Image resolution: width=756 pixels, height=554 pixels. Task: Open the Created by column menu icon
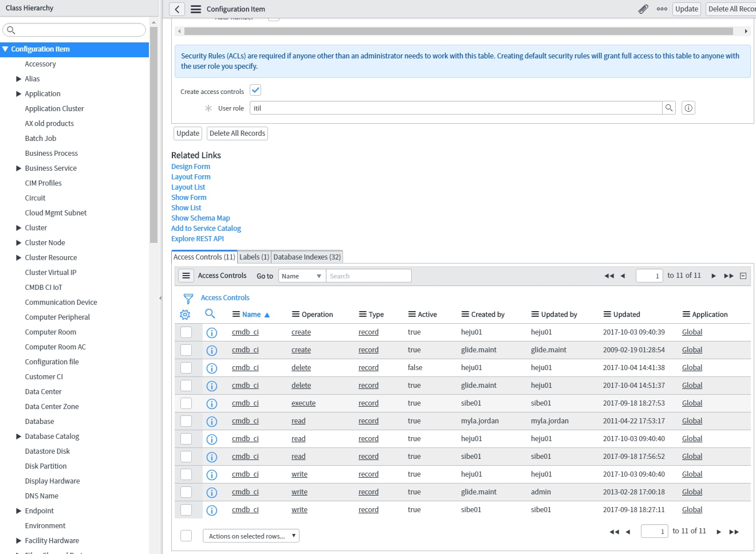[x=465, y=314]
